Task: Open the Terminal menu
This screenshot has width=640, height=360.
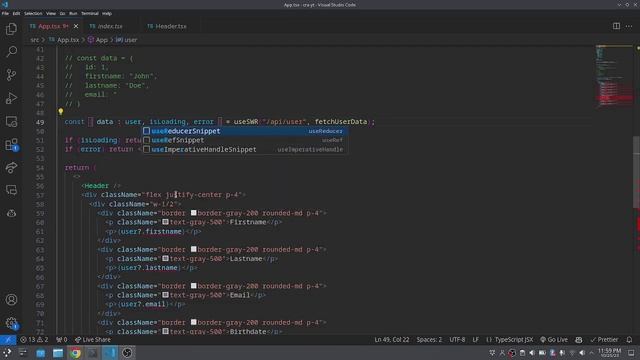Action: click(x=89, y=13)
